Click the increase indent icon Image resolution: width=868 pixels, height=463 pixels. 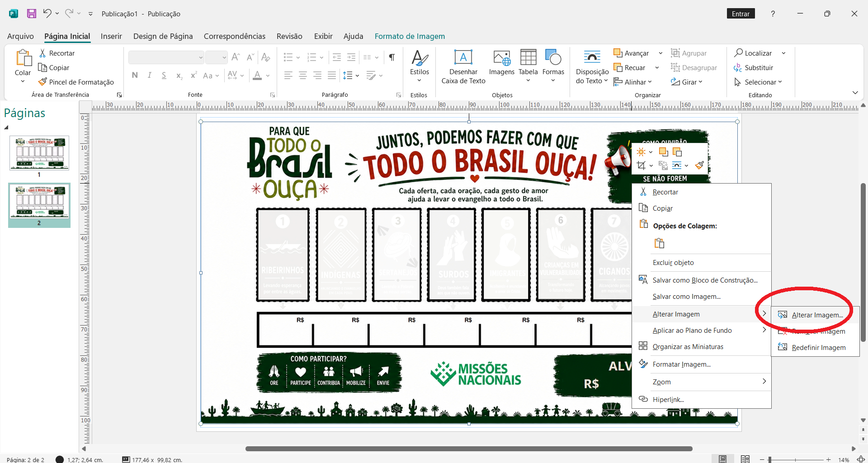(351, 57)
